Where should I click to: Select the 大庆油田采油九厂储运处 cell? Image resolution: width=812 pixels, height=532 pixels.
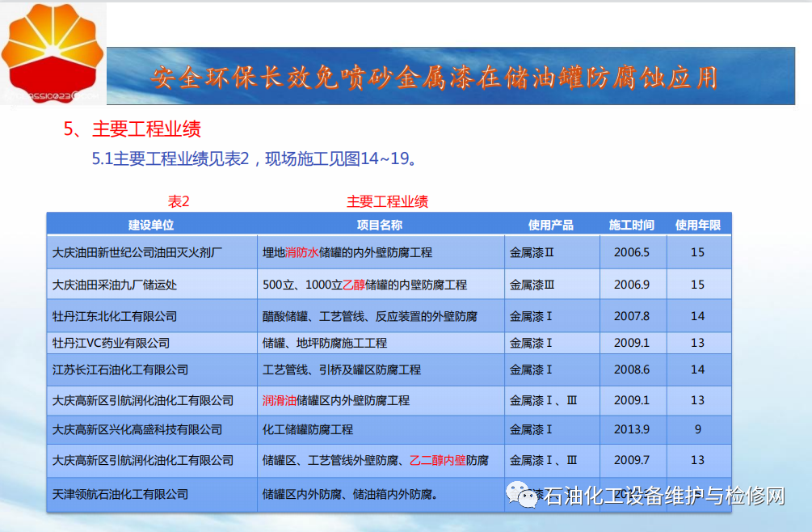[115, 285]
